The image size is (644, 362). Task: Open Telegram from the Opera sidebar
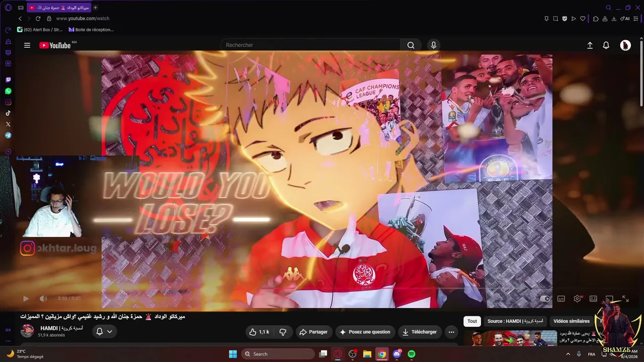(8, 135)
